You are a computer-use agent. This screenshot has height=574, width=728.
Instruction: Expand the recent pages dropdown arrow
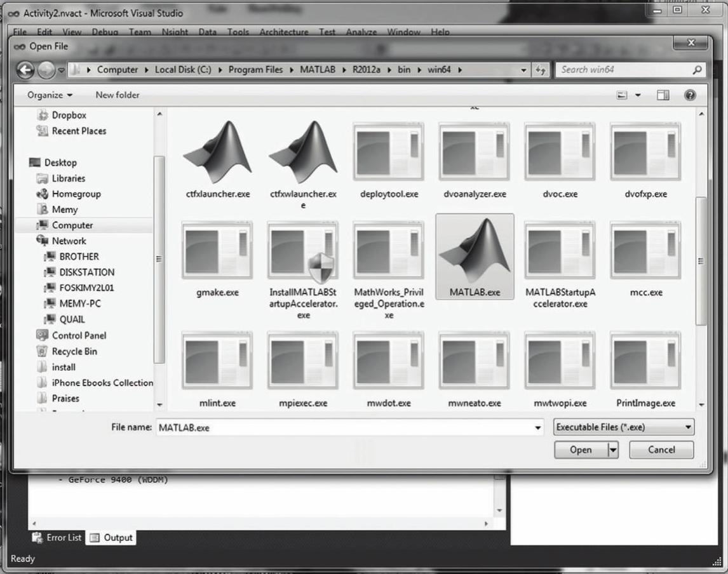coord(61,70)
